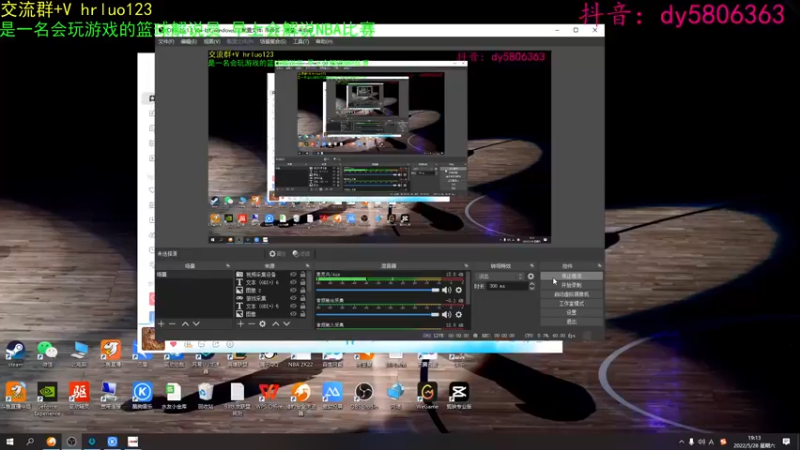Open the 视图(V) menu in OBS

212,41
